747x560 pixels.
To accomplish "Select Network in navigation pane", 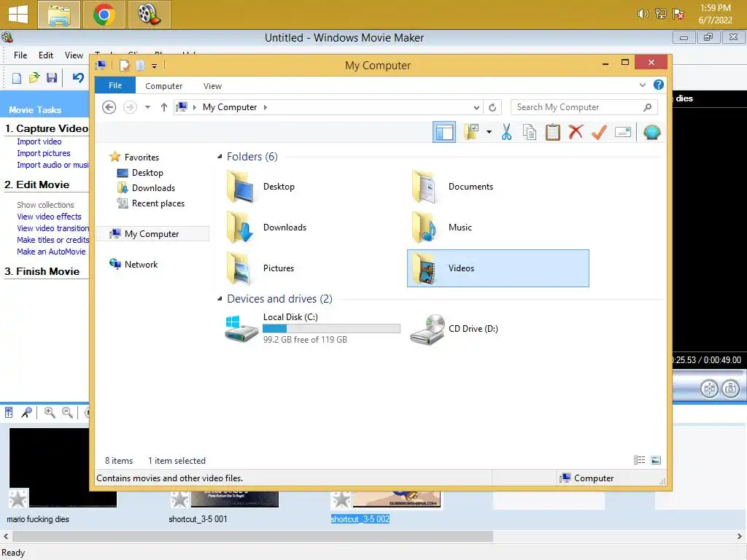I will (141, 264).
